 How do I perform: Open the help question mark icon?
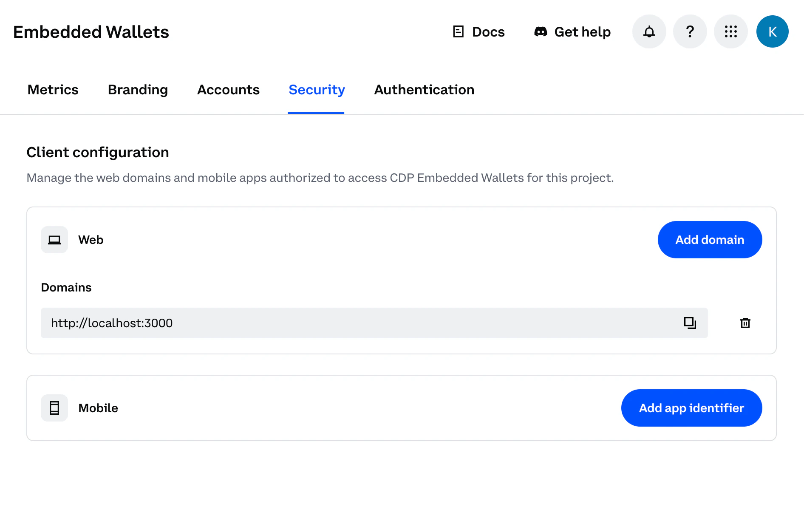pos(690,31)
